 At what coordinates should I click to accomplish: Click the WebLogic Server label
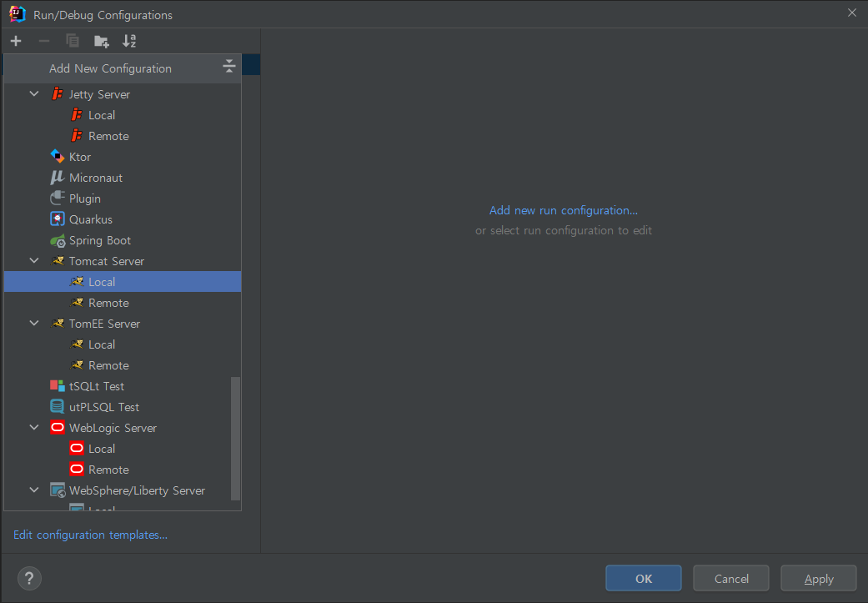tap(113, 428)
